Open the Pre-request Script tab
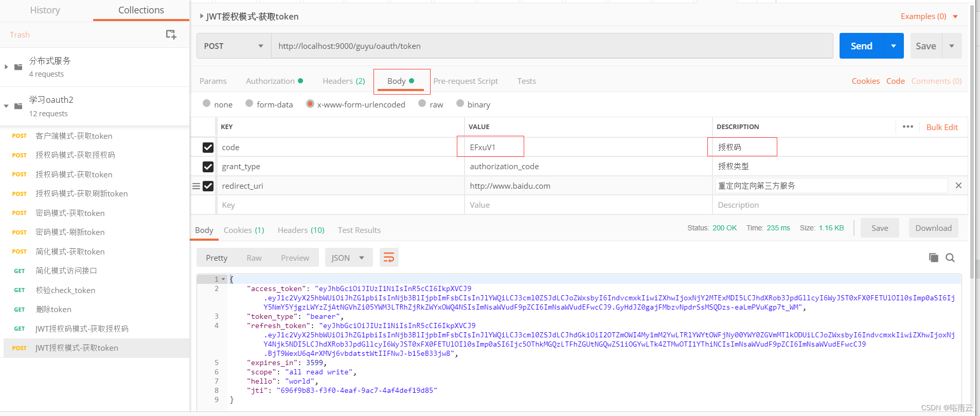The height and width of the screenshot is (416, 980). [466, 81]
